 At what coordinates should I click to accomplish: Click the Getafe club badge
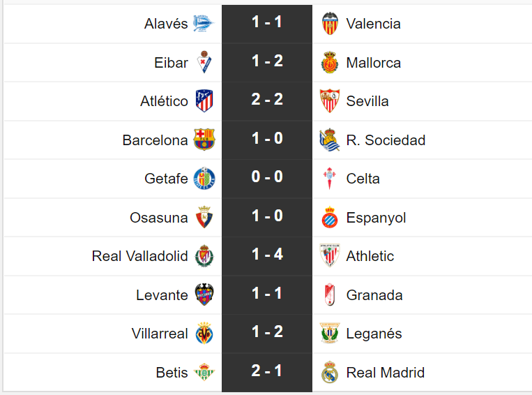pos(204,179)
